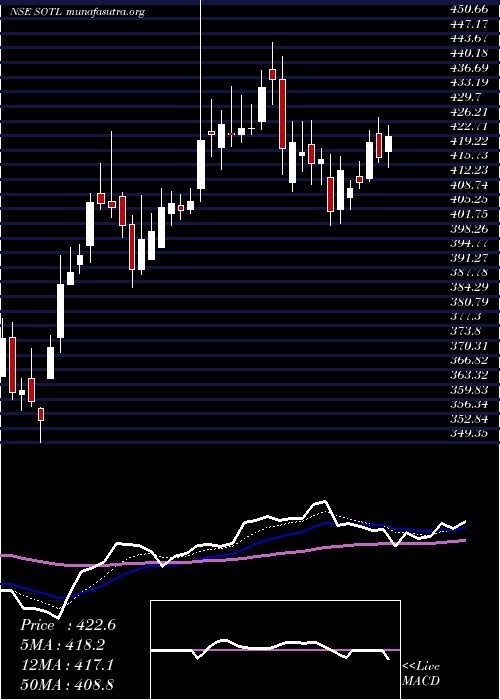Click the NSE SOTL munafasutra.org title text
The image size is (500, 700).
pos(77,12)
